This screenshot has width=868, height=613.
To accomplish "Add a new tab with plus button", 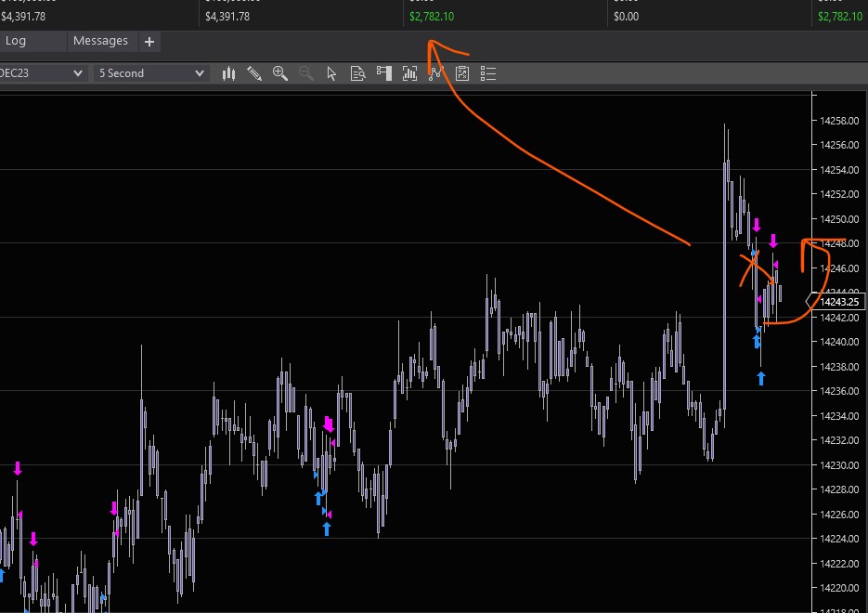I will 149,42.
